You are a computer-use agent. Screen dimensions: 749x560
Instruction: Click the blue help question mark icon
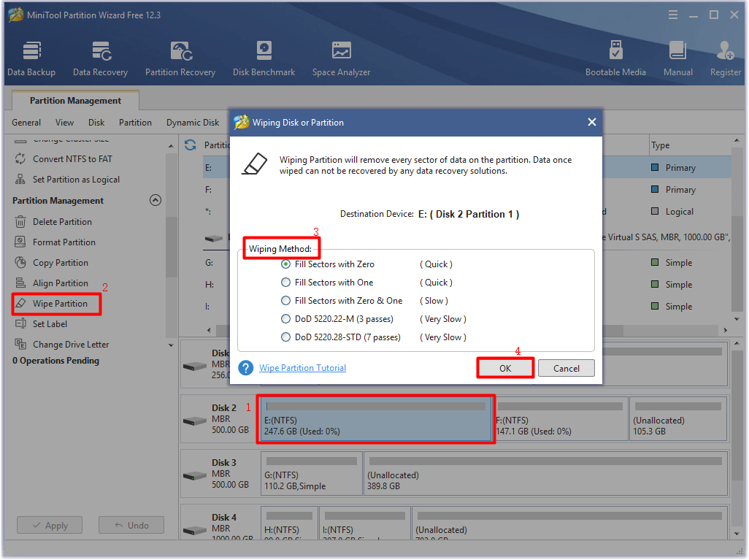[x=246, y=368]
